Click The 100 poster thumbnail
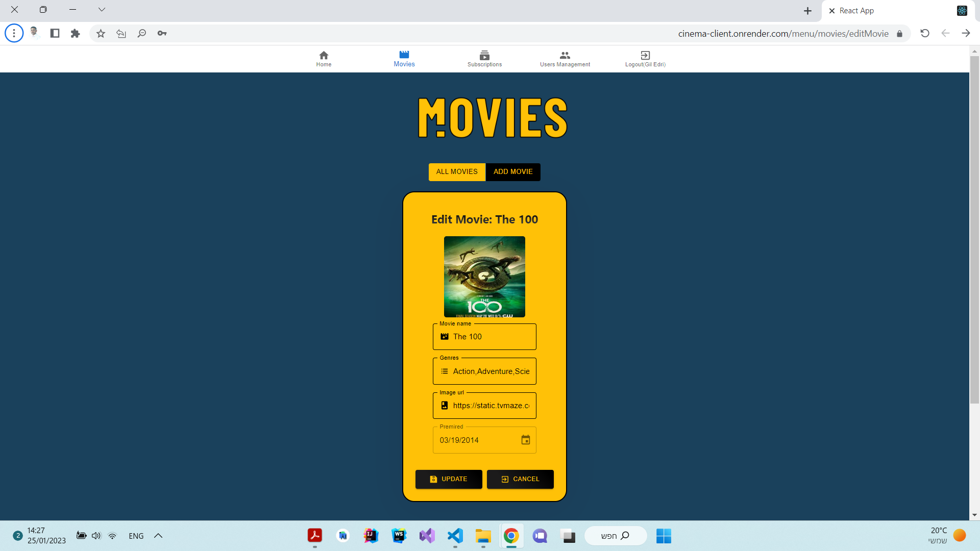Image resolution: width=980 pixels, height=551 pixels. [x=484, y=277]
